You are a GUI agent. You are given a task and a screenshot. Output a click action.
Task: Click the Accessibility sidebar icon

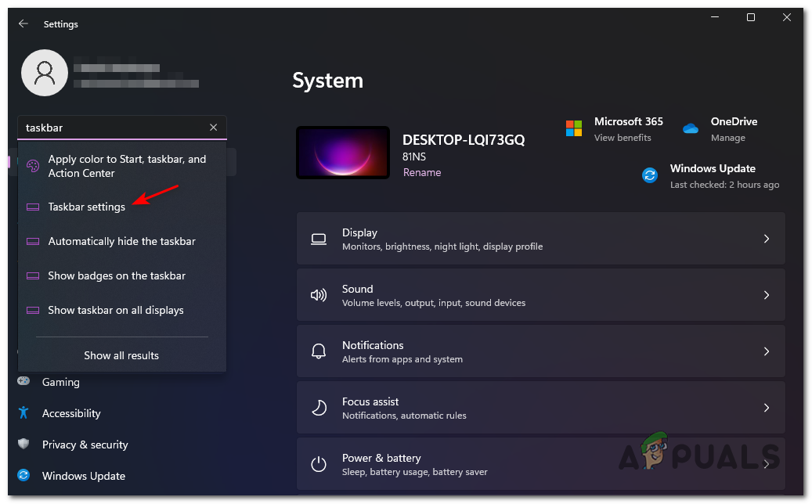(24, 413)
